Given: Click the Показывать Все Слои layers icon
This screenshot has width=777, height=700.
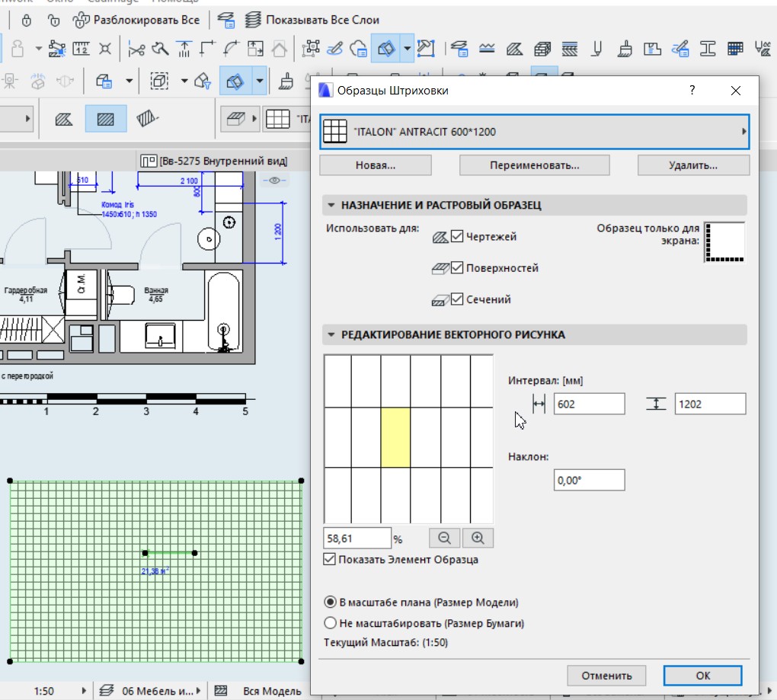Looking at the screenshot, I should click(x=253, y=20).
